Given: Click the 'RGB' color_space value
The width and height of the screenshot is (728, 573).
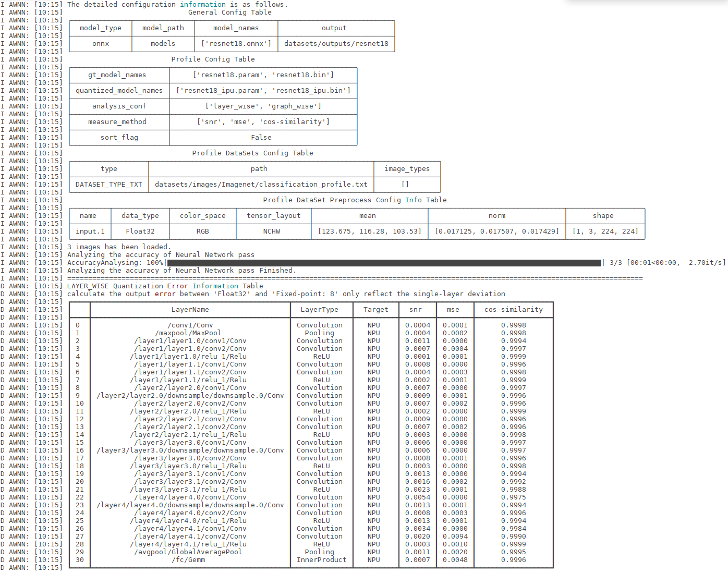Looking at the screenshot, I should click(x=203, y=231).
